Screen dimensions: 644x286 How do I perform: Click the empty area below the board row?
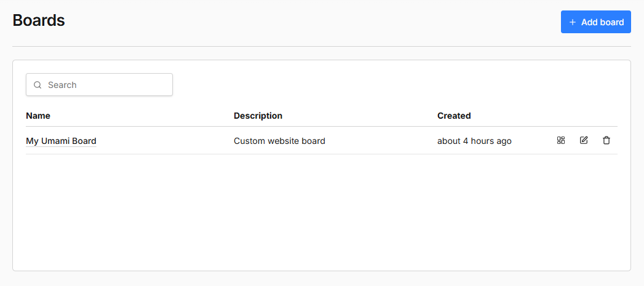[x=320, y=209]
